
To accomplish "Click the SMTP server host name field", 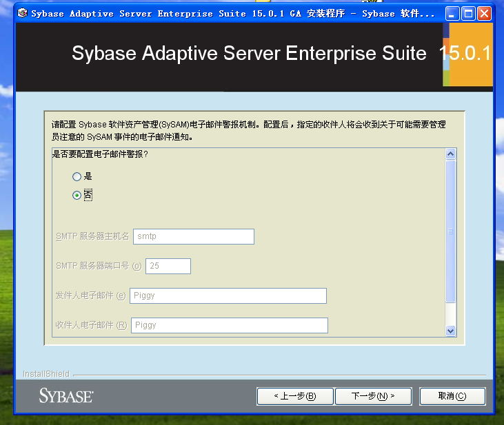I will (194, 236).
